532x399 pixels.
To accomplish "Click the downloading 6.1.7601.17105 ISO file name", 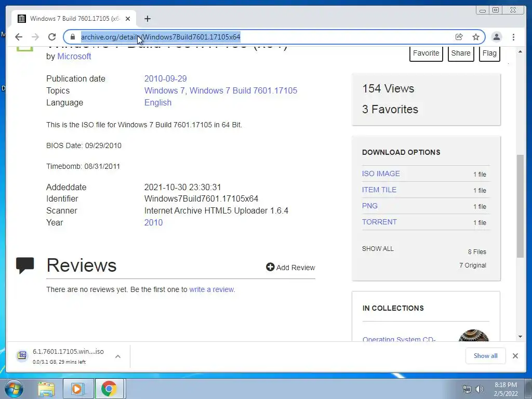I will point(68,352).
